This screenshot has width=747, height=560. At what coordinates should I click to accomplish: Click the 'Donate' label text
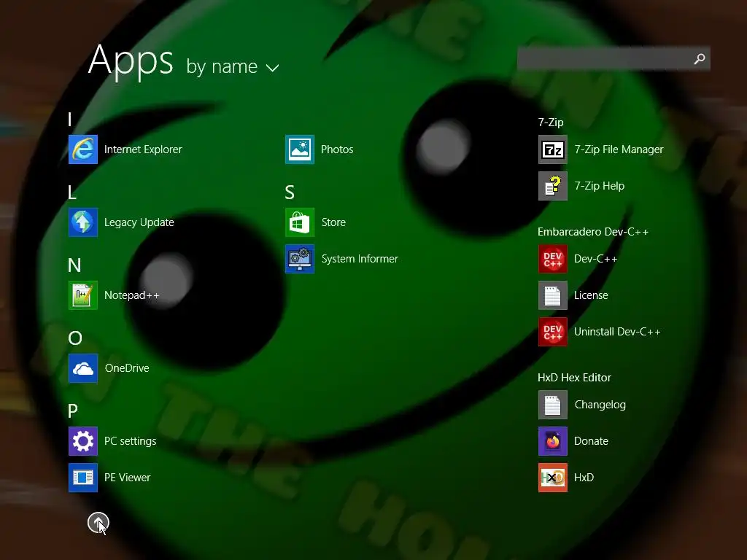591,441
